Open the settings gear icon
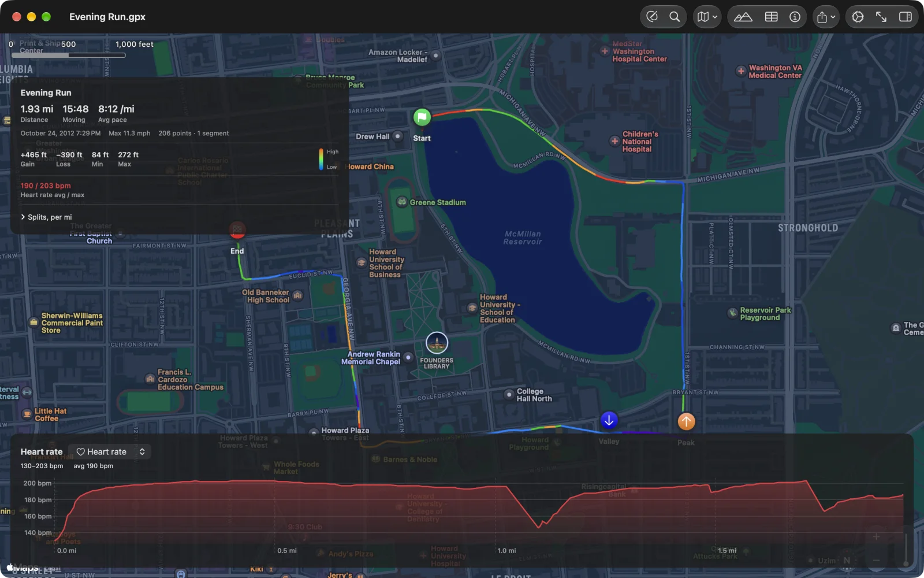924x578 pixels. click(858, 17)
